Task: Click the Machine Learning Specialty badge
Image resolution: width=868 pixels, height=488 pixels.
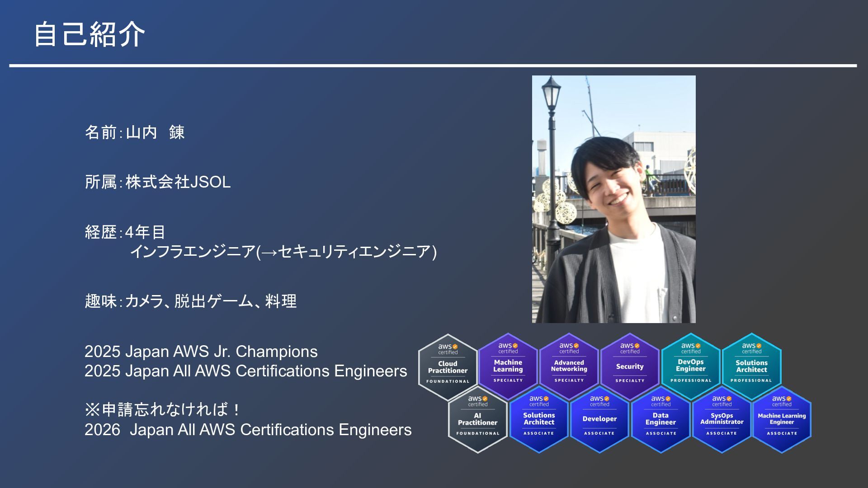Action: point(508,366)
